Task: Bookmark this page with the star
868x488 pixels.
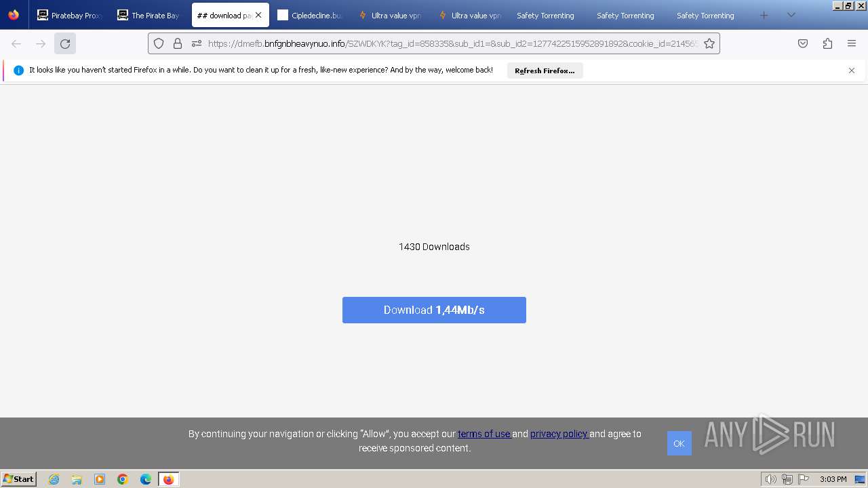Action: [x=709, y=43]
